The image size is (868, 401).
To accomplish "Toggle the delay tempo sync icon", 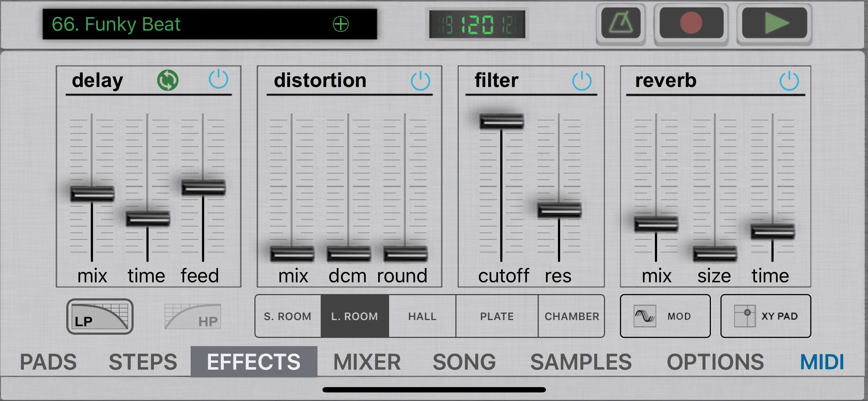I will 168,80.
